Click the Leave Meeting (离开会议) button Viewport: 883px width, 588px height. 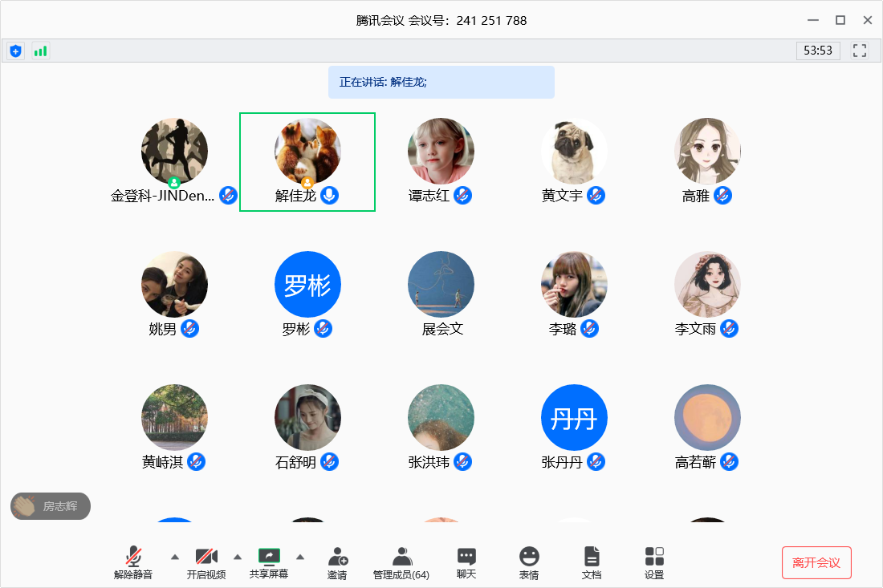click(816, 562)
